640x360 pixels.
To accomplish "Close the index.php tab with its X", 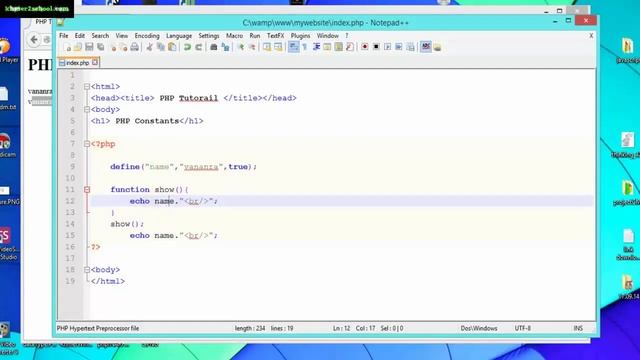I will [95, 62].
